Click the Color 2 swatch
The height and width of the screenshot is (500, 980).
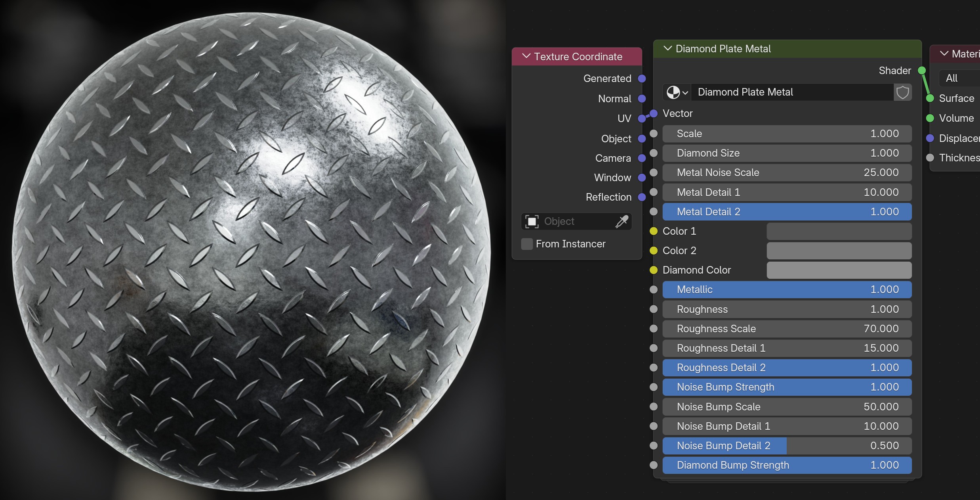(x=839, y=251)
